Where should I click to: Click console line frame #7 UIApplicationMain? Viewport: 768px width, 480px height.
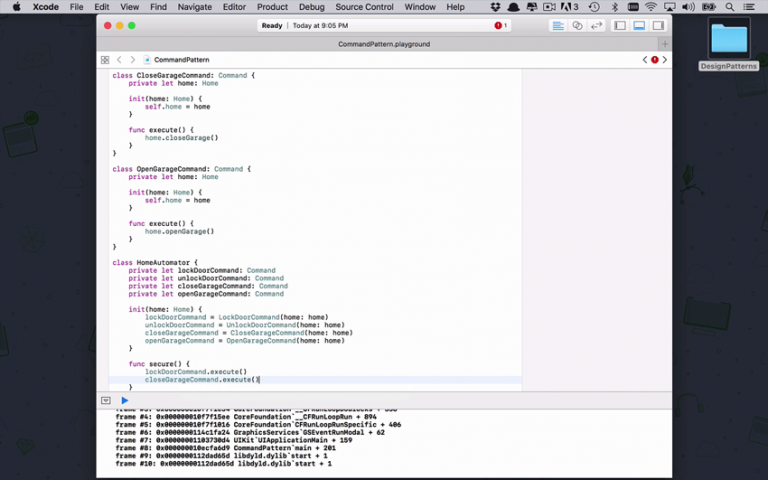point(234,440)
